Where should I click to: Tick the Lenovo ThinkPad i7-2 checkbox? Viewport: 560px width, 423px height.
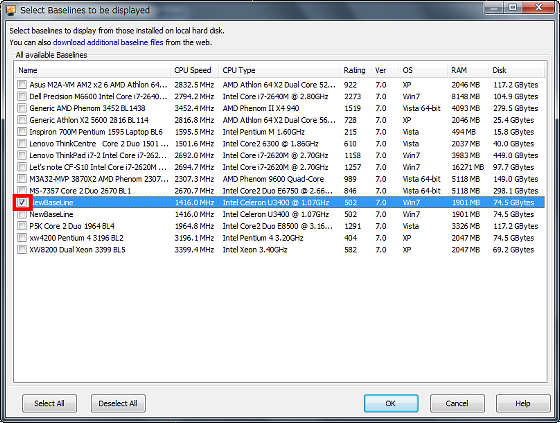point(22,155)
